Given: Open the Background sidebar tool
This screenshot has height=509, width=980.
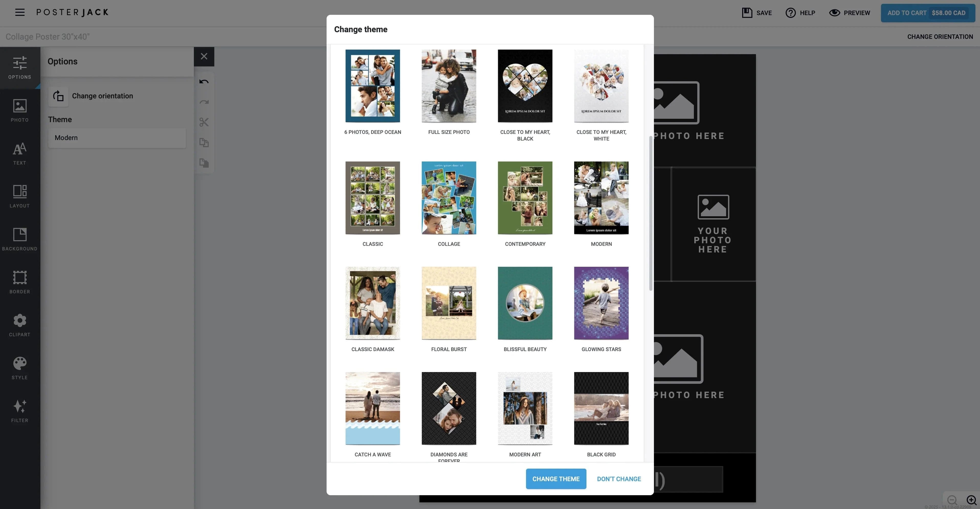Looking at the screenshot, I should pyautogui.click(x=20, y=239).
